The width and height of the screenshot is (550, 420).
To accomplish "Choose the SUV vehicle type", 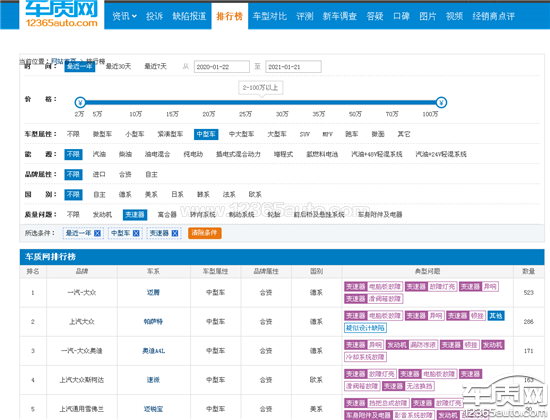I will point(304,134).
